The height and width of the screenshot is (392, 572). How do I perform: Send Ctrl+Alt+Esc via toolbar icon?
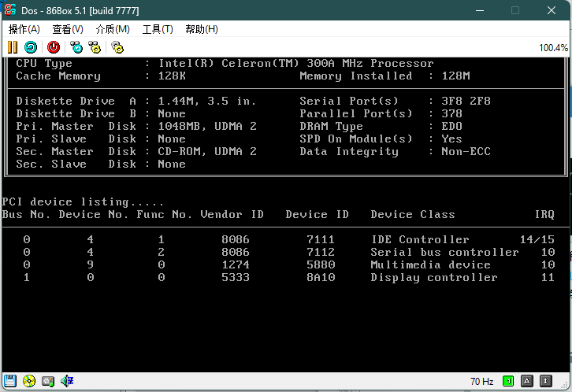95,47
